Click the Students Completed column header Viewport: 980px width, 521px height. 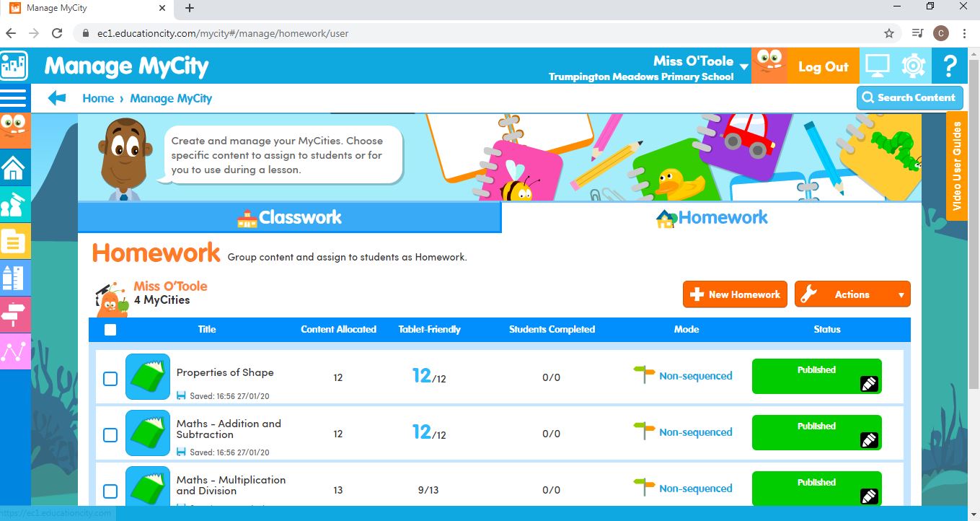(552, 329)
